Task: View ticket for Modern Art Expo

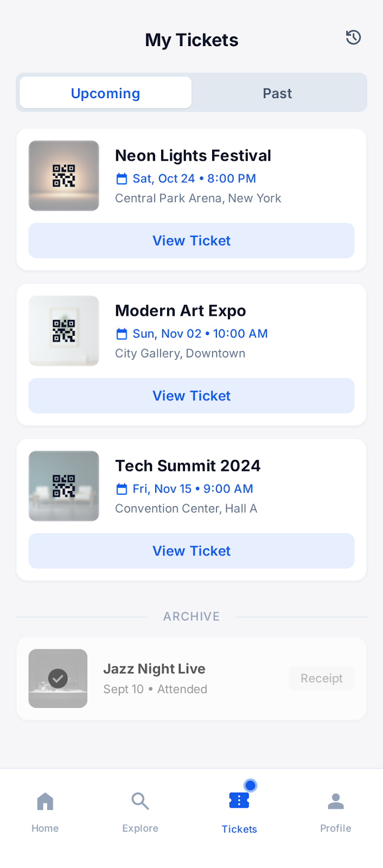Action: point(191,395)
